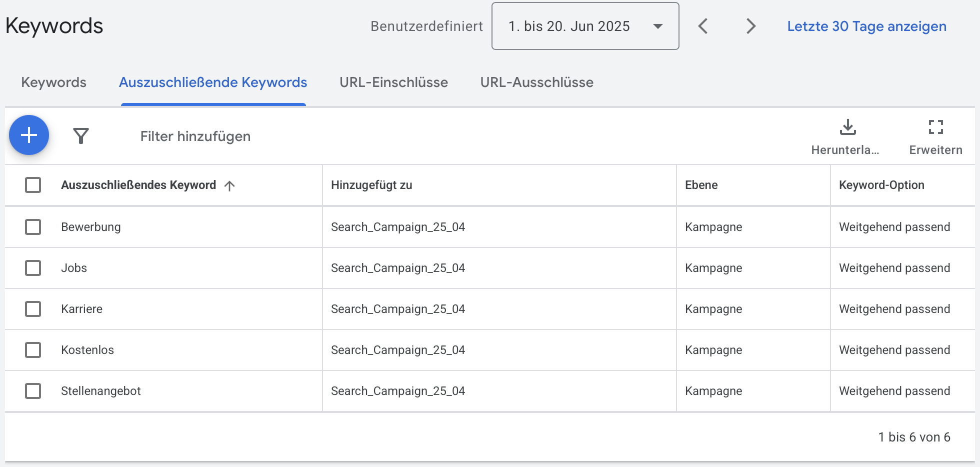980x467 pixels.
Task: Select the keyword row Stellenangebot
Action: [x=100, y=390]
